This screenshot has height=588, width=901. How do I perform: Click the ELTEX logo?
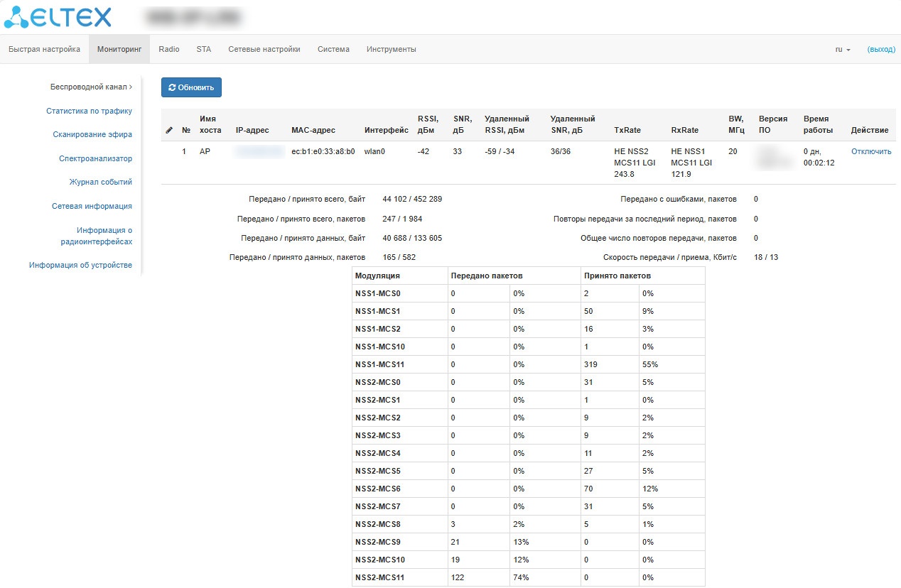58,17
